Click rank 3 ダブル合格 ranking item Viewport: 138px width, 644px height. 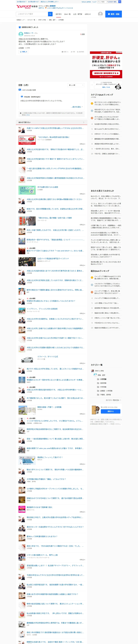tap(106, 118)
